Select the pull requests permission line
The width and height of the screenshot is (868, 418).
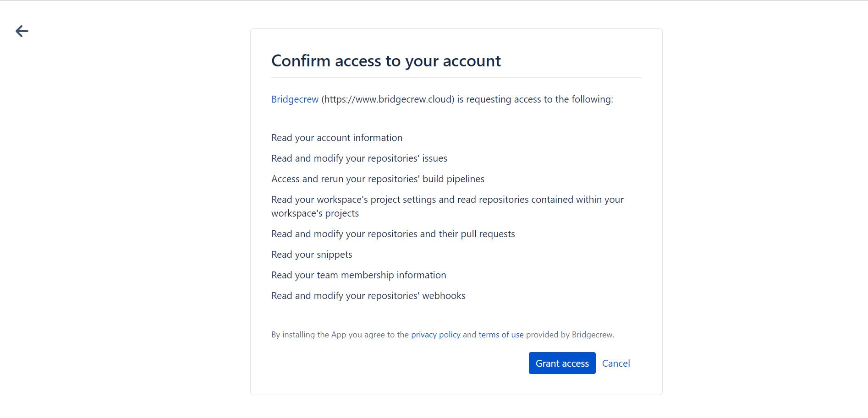pyautogui.click(x=393, y=234)
